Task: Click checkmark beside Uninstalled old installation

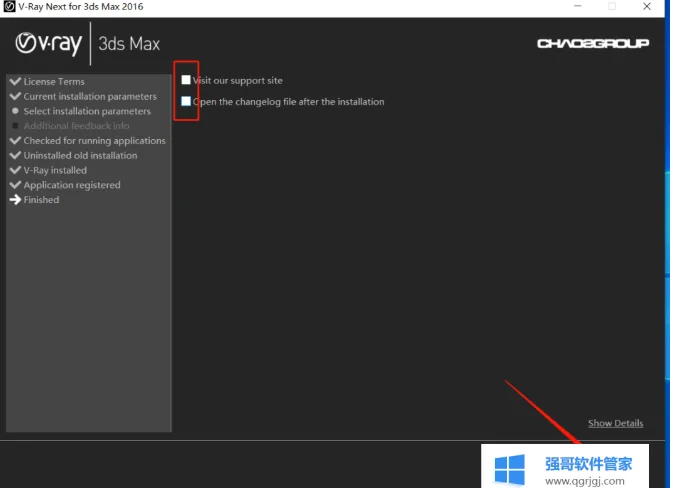Action: (x=15, y=155)
